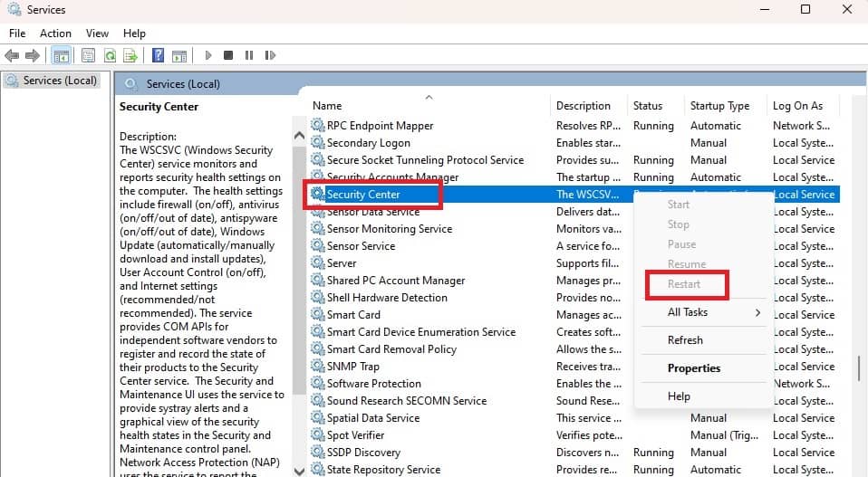The width and height of the screenshot is (868, 477).
Task: Click gear icon beside Sensor Monitoring Service
Action: point(318,228)
